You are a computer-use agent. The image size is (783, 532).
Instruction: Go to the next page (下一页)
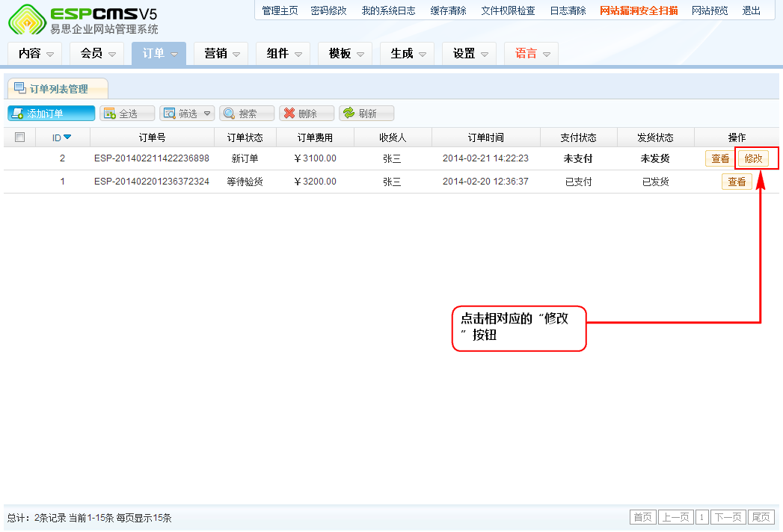728,518
